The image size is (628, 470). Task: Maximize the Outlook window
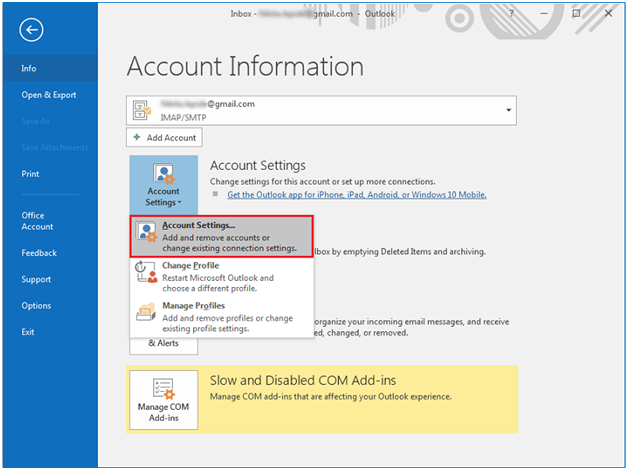(x=576, y=14)
